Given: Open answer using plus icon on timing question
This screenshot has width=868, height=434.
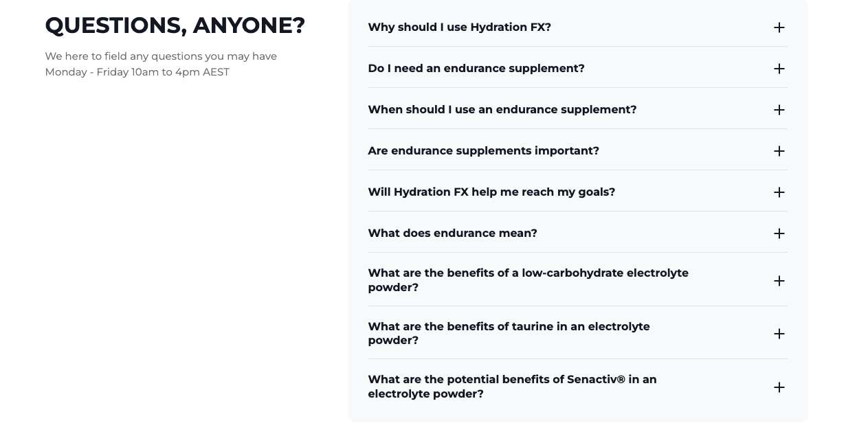Looking at the screenshot, I should click(779, 110).
